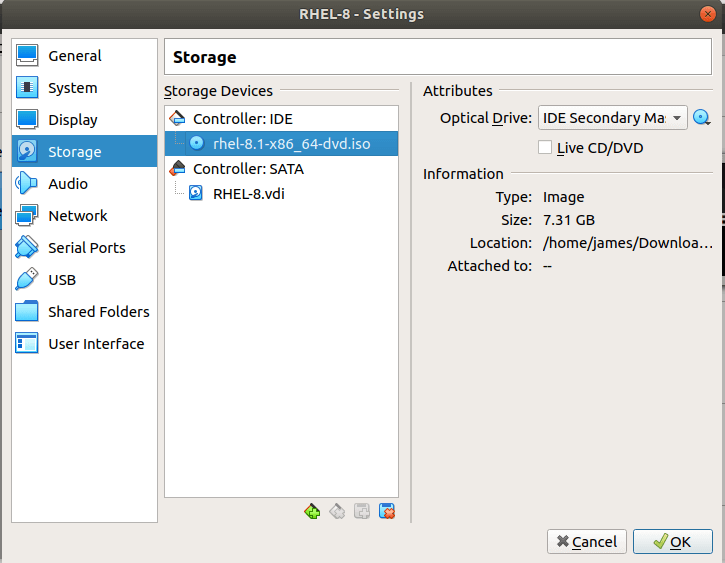Switch to the System settings page

72,88
